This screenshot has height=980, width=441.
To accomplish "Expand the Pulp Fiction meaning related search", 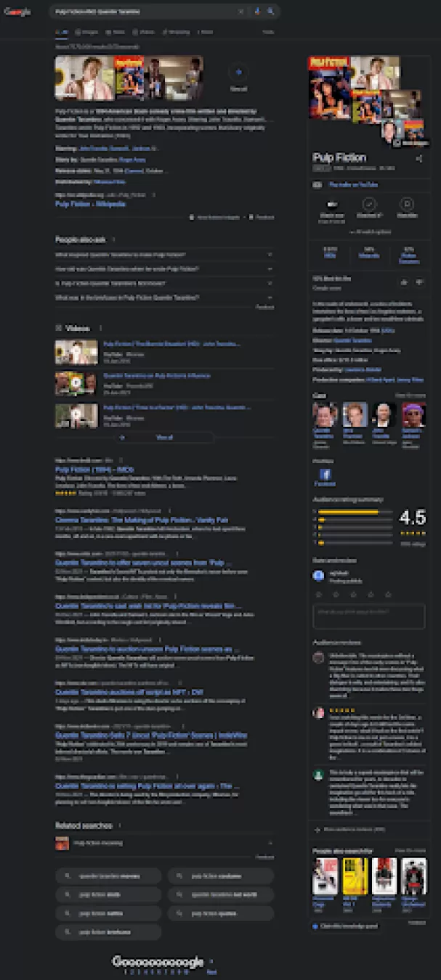I will click(x=164, y=844).
